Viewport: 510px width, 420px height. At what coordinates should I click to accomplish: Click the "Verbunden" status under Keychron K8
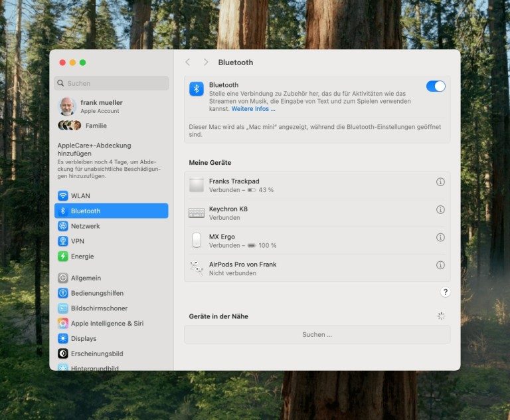click(x=224, y=218)
